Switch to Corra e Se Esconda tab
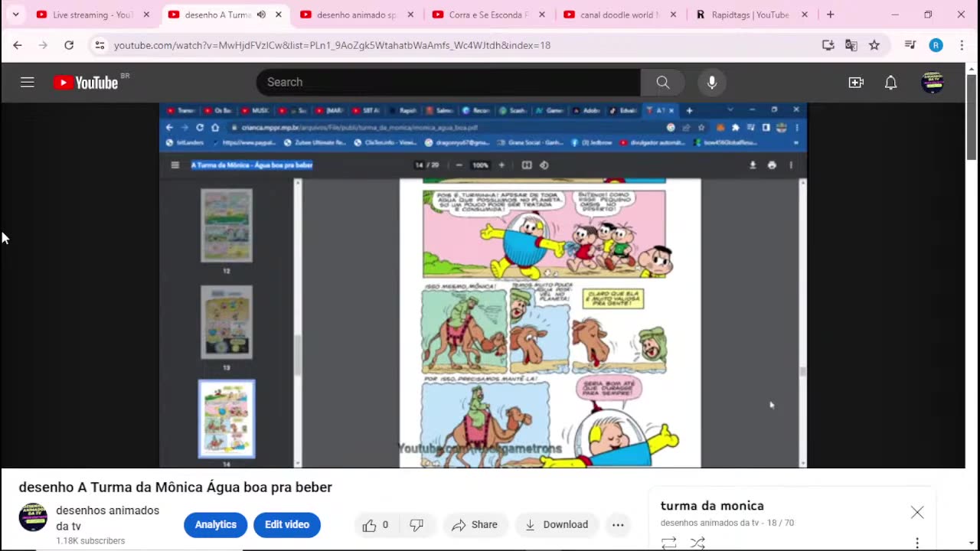This screenshot has width=980, height=551. point(488,15)
